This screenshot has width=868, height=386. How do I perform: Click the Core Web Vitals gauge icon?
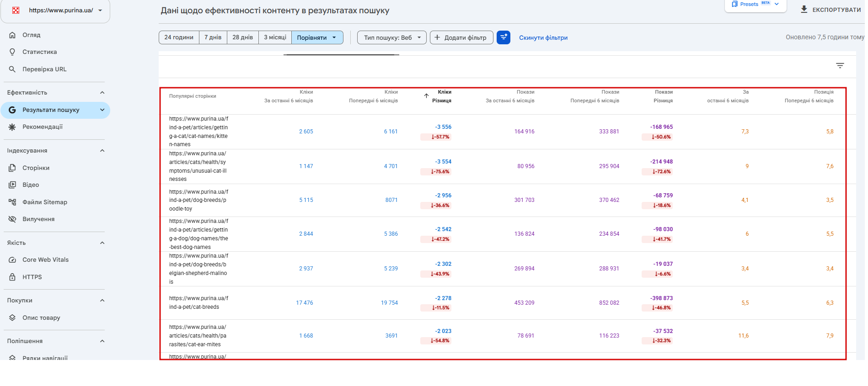[12, 260]
